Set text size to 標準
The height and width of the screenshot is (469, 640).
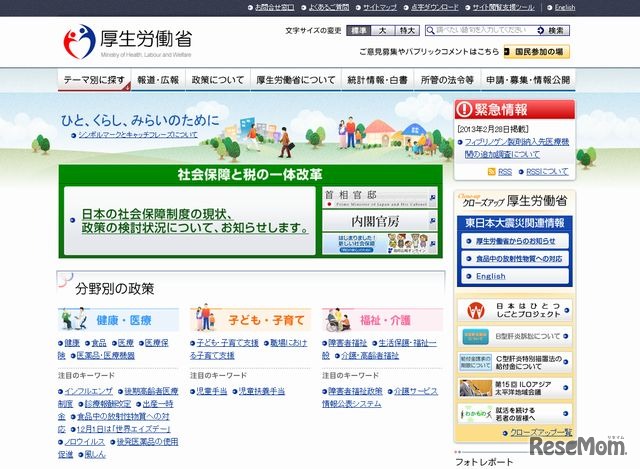[358, 31]
